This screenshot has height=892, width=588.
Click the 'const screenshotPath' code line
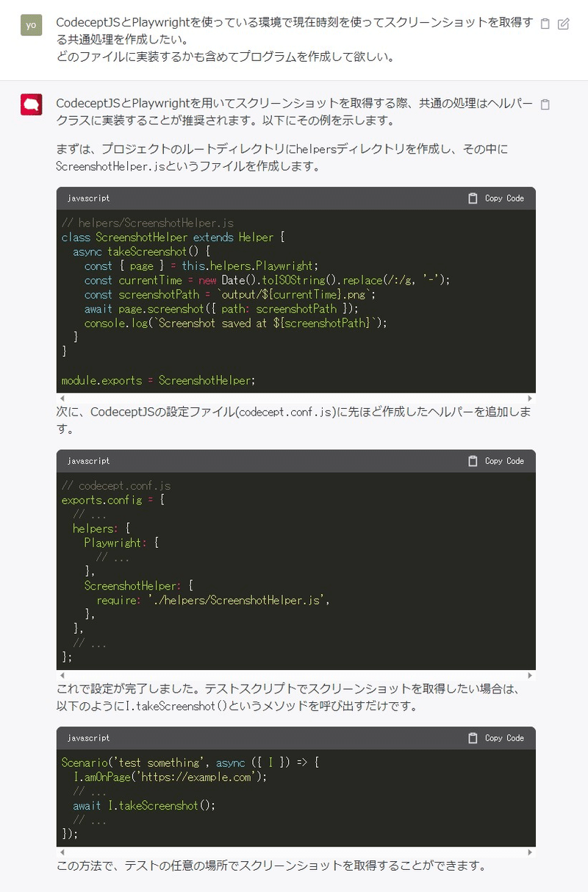(x=230, y=294)
